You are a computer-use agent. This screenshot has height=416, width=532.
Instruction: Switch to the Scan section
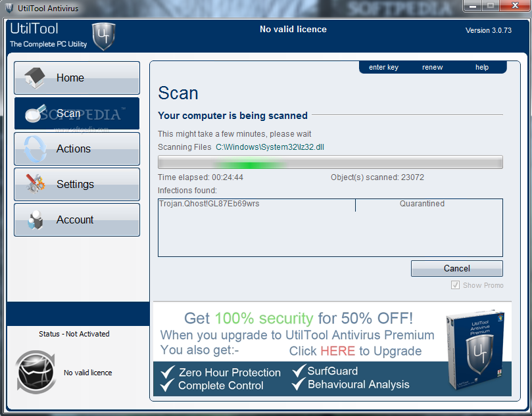[x=77, y=113]
